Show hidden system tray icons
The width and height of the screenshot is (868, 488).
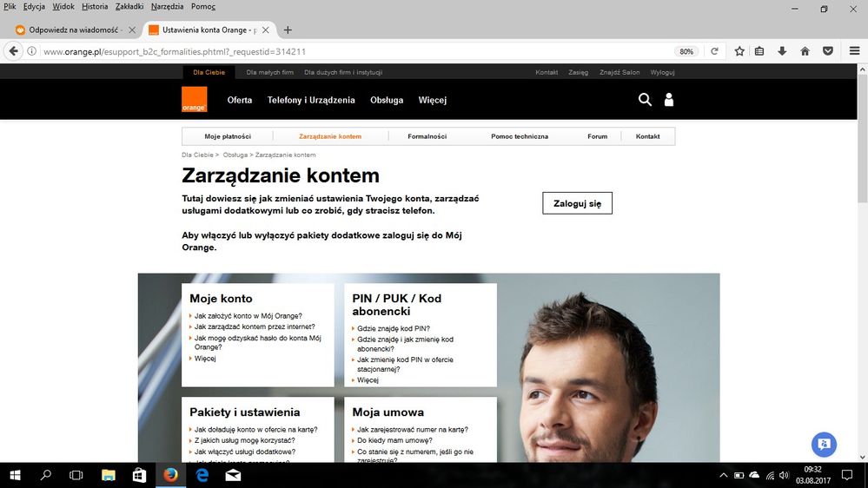(x=723, y=475)
